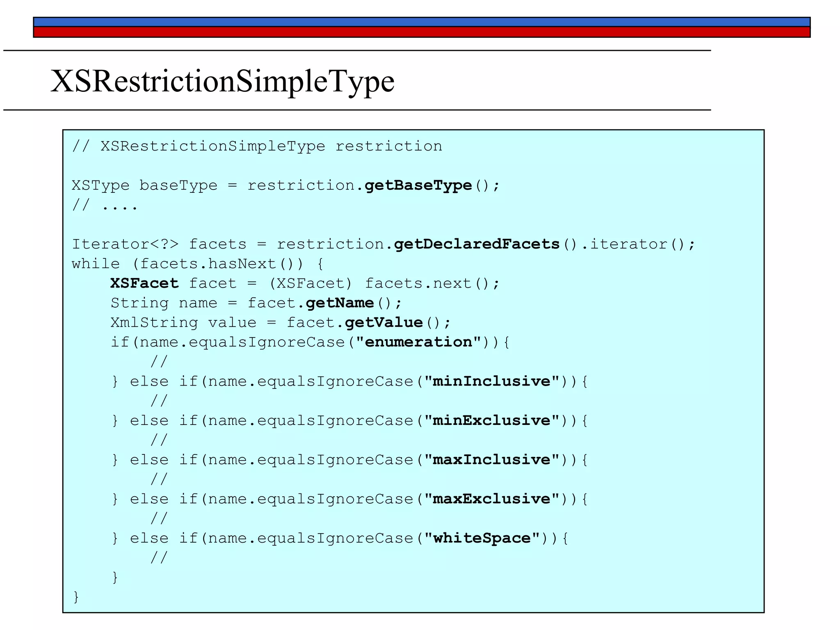Image resolution: width=840 pixels, height=630 pixels.
Task: Click the while (facets.hasNext()) line
Action: (197, 264)
